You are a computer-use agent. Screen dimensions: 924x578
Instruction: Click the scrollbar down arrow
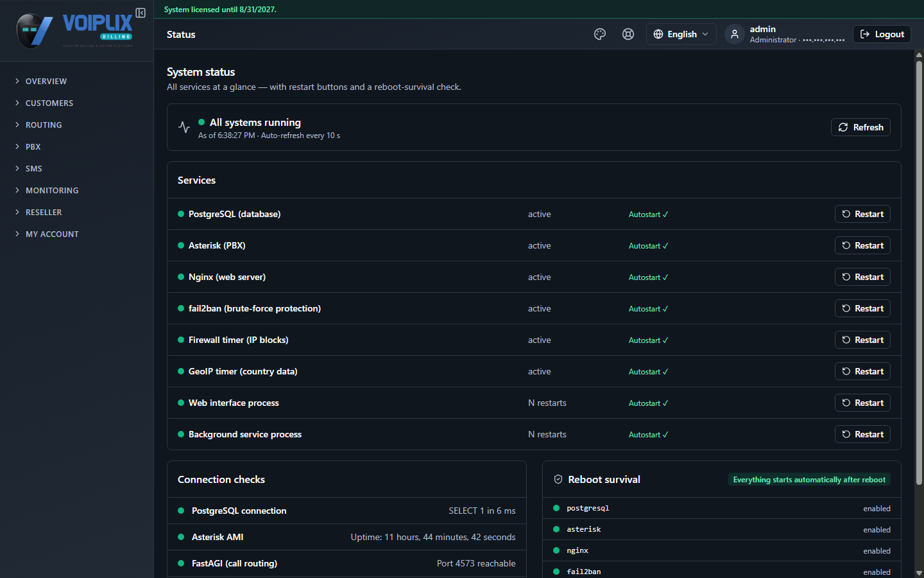click(919, 573)
